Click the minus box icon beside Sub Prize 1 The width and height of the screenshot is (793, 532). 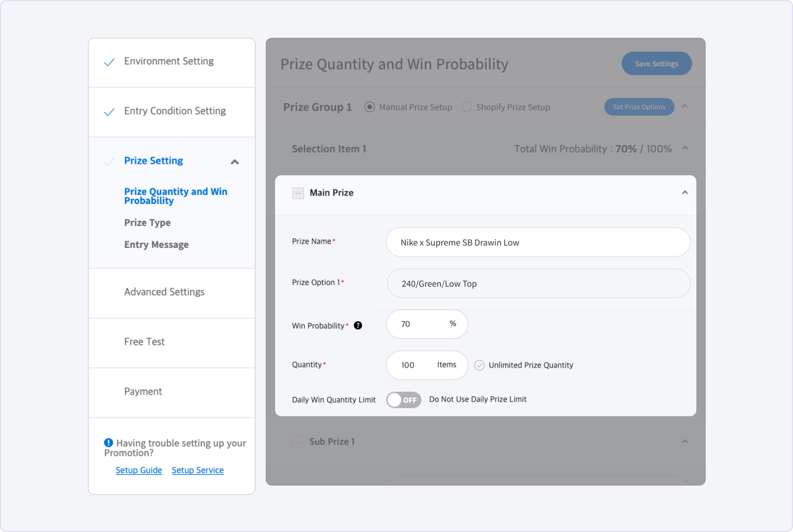(298, 442)
